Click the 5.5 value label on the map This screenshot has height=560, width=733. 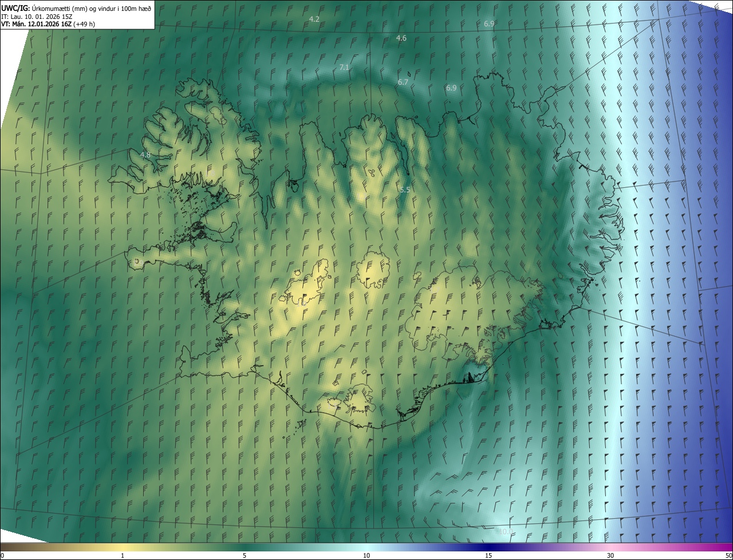click(x=405, y=189)
